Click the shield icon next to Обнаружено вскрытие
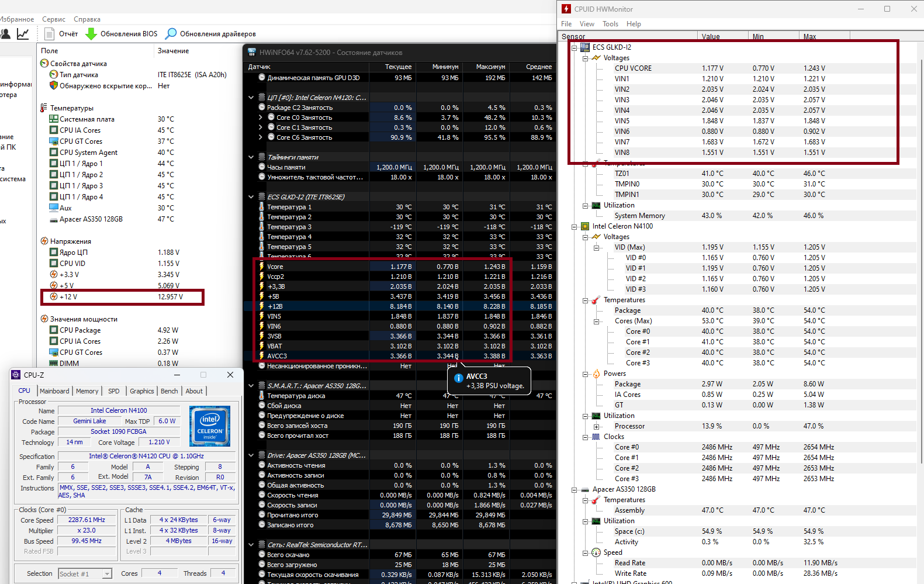The image size is (924, 584). 54,85
